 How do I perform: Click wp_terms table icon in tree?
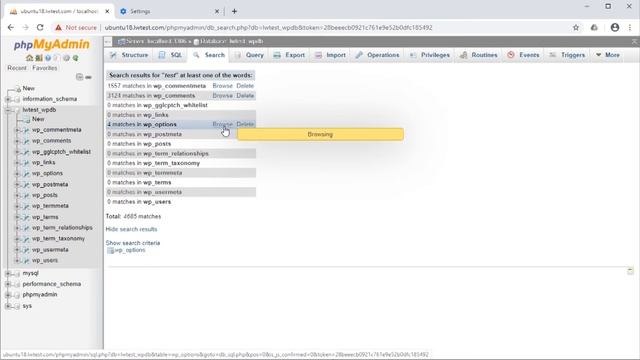[x=26, y=217]
